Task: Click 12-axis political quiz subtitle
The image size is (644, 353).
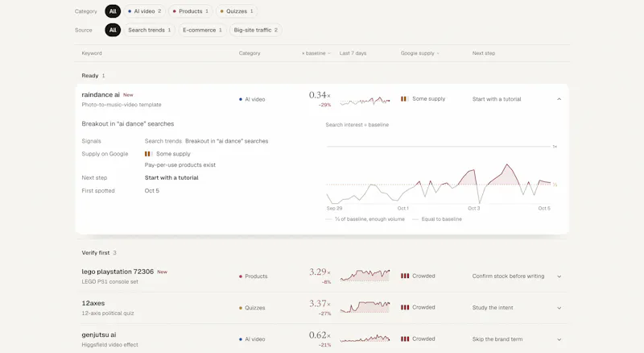Action: click(108, 313)
